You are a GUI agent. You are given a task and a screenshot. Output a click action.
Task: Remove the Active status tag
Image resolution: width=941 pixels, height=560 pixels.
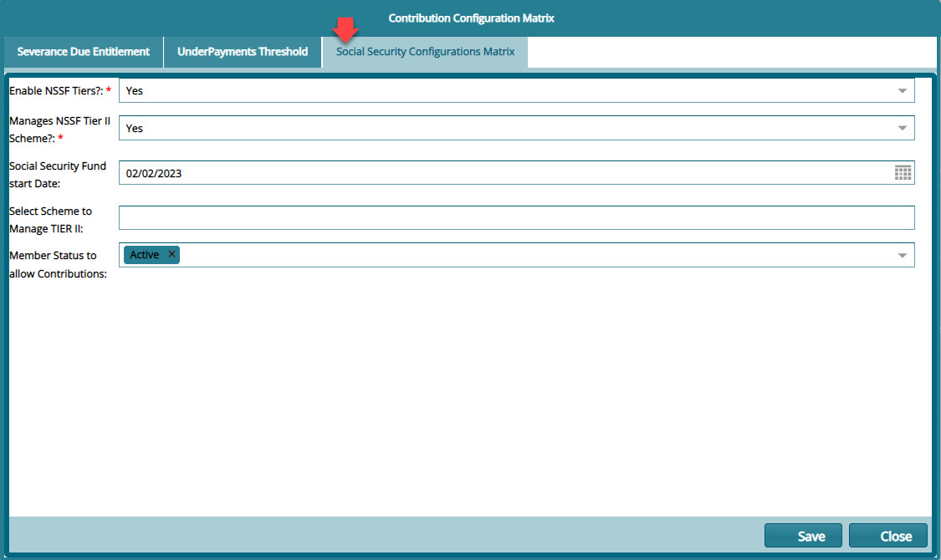point(171,254)
